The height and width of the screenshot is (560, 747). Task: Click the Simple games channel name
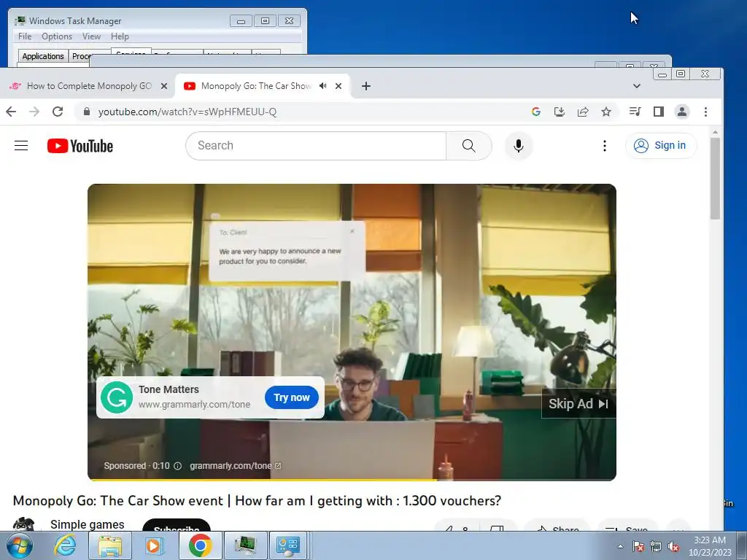coord(88,524)
